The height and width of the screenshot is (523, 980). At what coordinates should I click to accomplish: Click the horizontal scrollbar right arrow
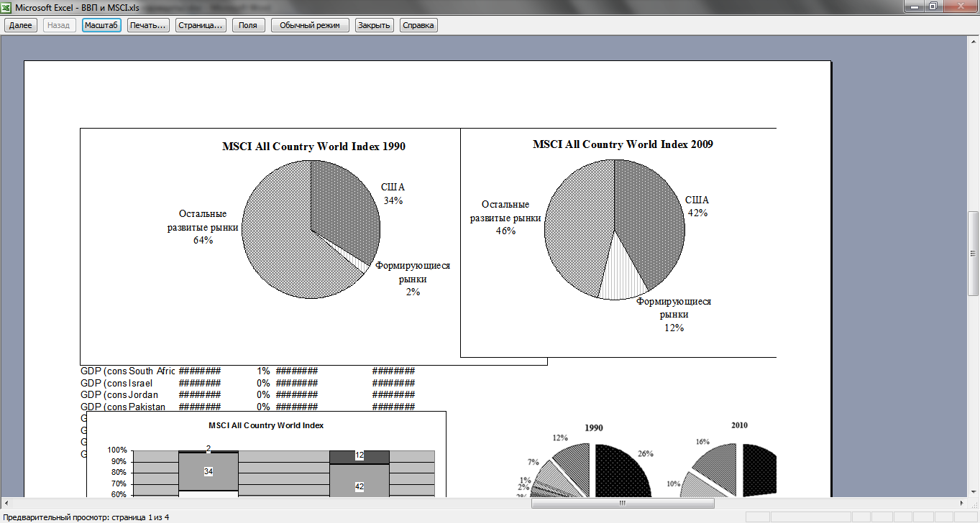(962, 503)
